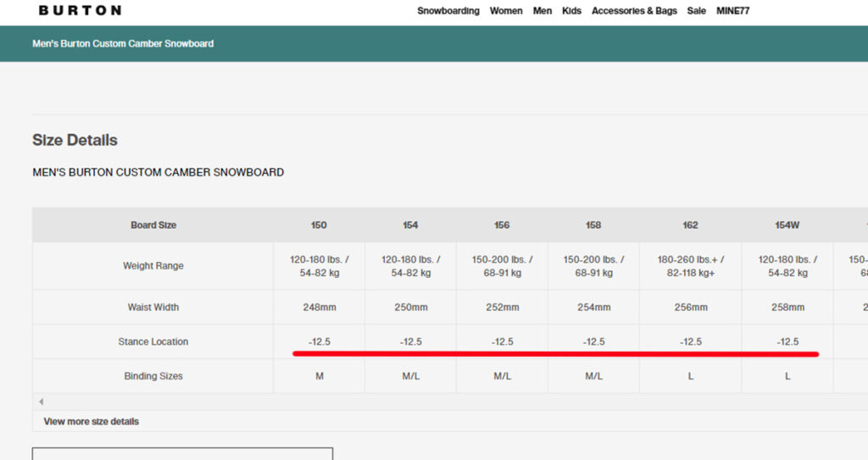This screenshot has width=868, height=460.
Task: Click the -12.5 stance value for 156
Action: (502, 341)
